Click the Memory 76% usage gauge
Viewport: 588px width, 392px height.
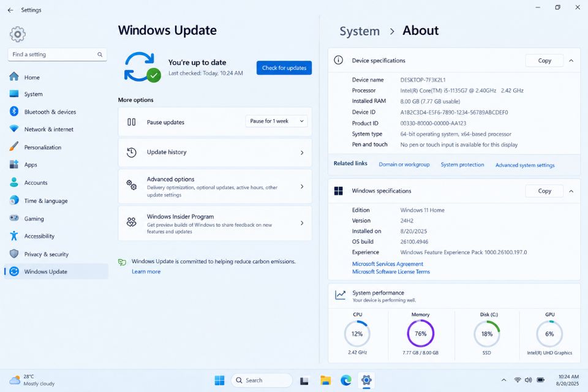point(420,333)
